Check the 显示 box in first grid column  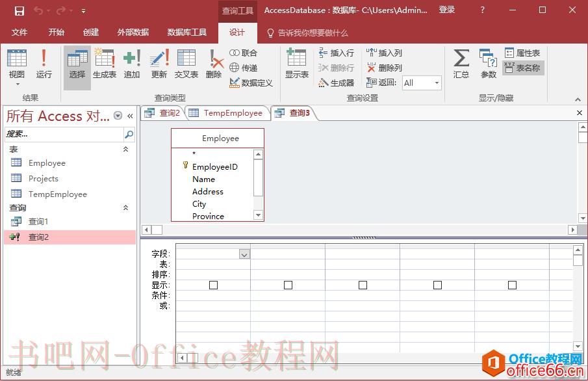(x=213, y=285)
